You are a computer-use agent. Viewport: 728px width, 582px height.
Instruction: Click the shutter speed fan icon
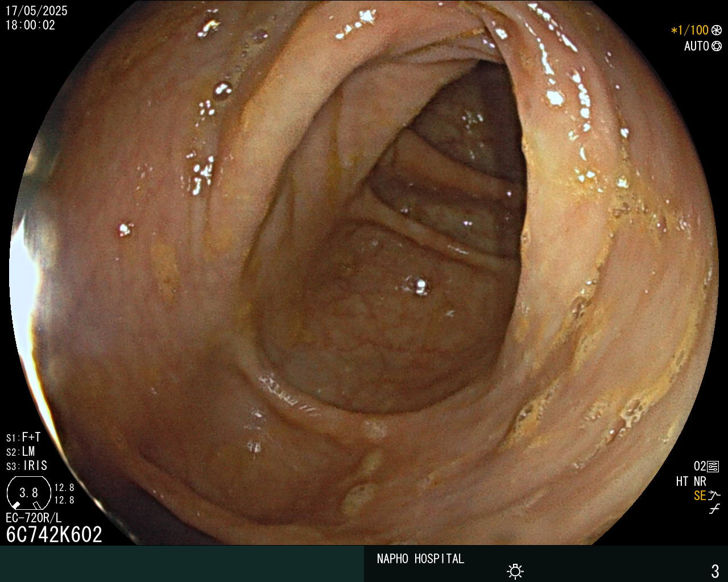pos(717,30)
